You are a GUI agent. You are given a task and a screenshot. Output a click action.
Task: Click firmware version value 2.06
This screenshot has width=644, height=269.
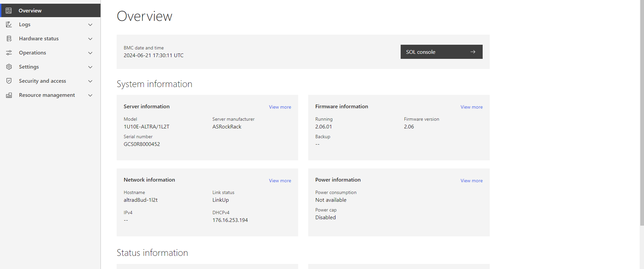409,127
